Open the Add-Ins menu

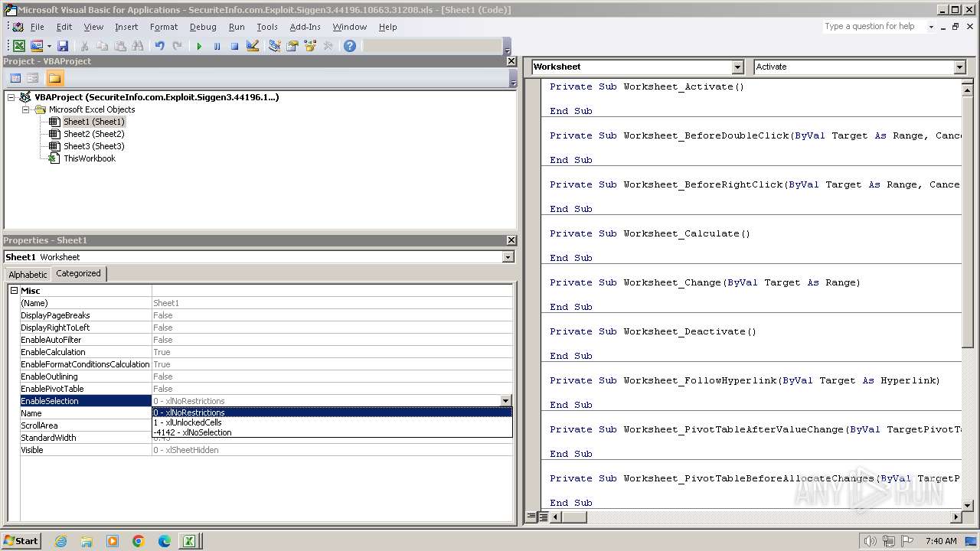(305, 27)
